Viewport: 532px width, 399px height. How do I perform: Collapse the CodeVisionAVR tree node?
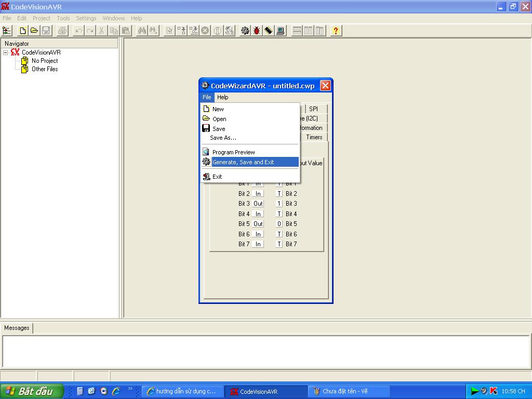coord(5,52)
